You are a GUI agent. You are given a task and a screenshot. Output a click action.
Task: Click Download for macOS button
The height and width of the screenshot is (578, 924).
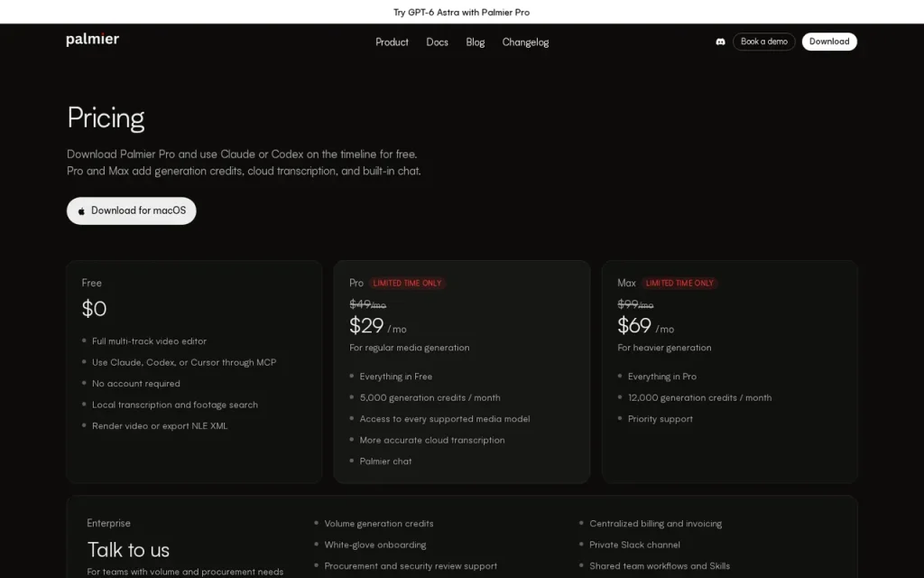[132, 210]
